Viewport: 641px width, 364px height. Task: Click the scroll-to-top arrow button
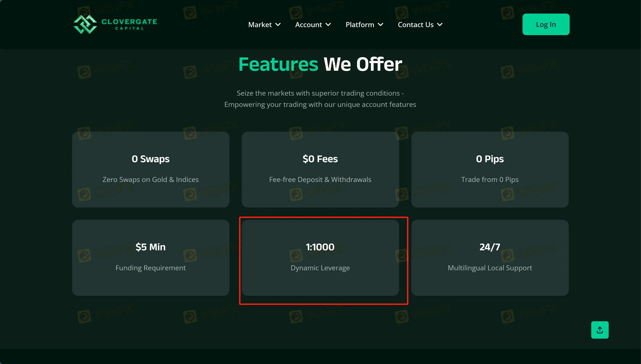pyautogui.click(x=599, y=330)
